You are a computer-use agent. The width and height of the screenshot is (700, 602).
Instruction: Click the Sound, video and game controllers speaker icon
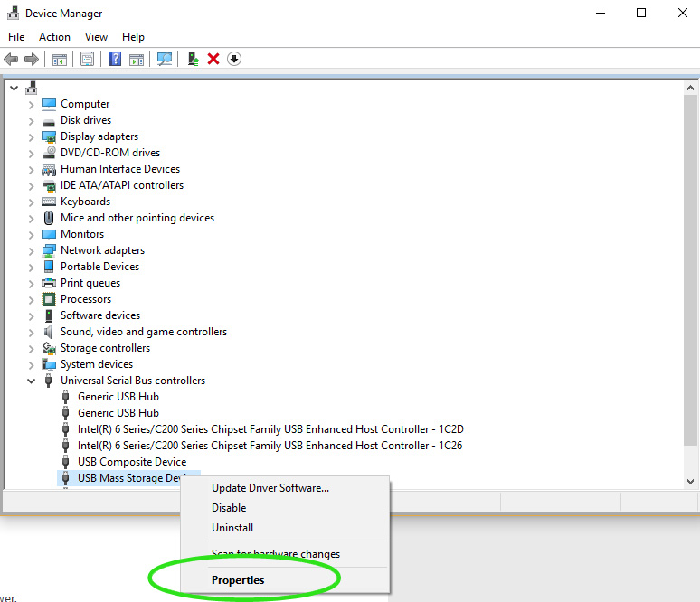tap(49, 332)
